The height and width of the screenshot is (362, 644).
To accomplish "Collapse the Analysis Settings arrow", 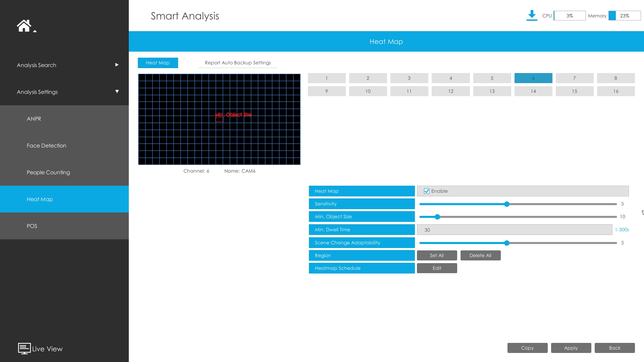I will coord(117,92).
